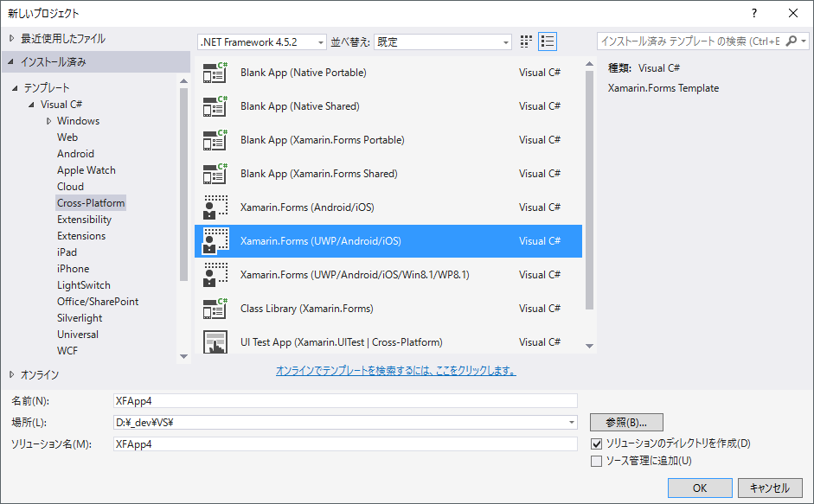Select the Cloud template category

(71, 187)
